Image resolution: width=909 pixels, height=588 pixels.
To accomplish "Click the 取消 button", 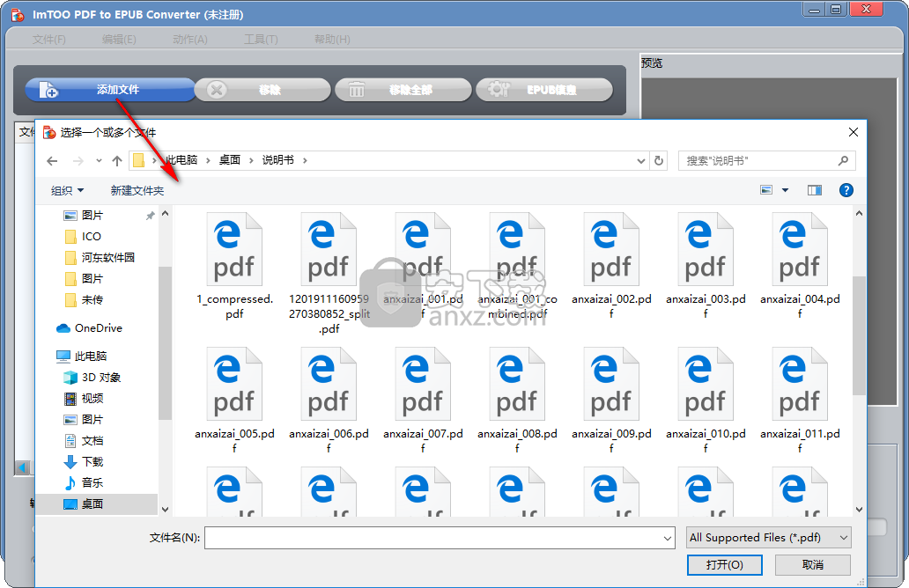I will 813,565.
